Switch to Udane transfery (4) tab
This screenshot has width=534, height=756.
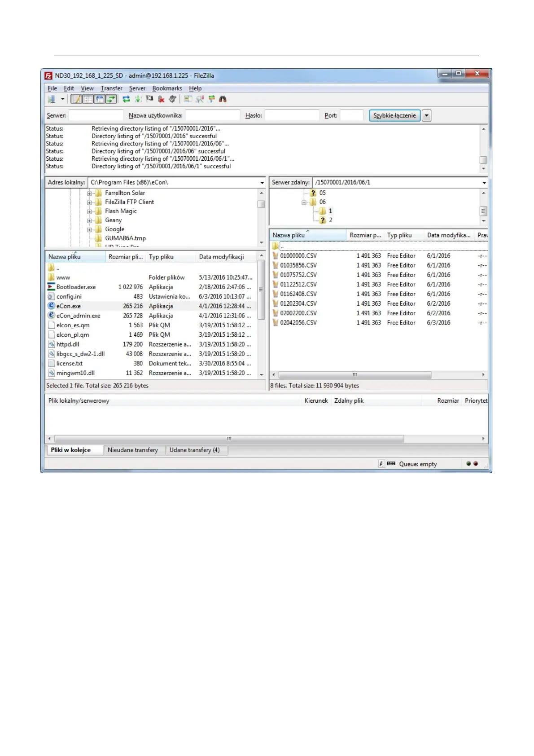(197, 450)
